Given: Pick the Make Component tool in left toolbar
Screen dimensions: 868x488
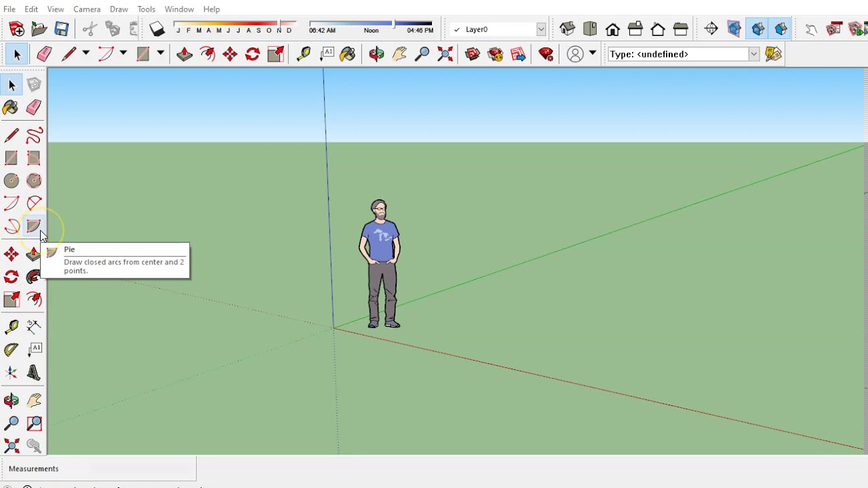Looking at the screenshot, I should [34, 85].
